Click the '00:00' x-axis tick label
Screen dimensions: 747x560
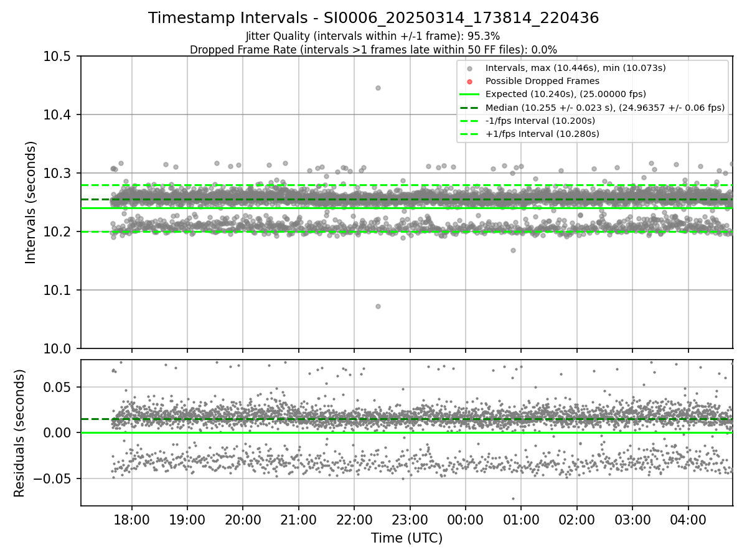pos(465,520)
